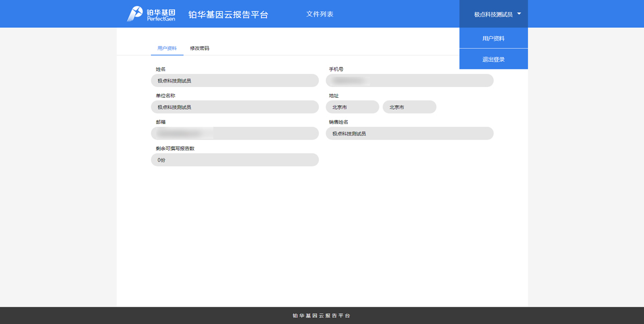Click the 销售姓名 input field
Viewport: 644px width, 324px height.
click(x=409, y=133)
